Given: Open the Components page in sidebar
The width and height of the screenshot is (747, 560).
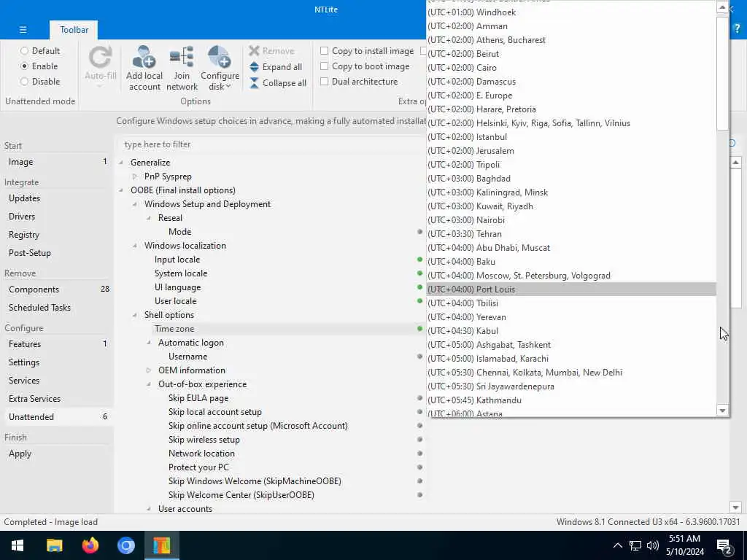Looking at the screenshot, I should tap(57, 289).
